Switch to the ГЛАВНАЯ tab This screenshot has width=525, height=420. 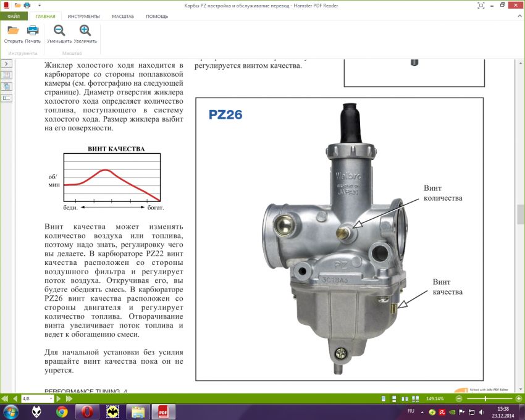click(x=45, y=16)
